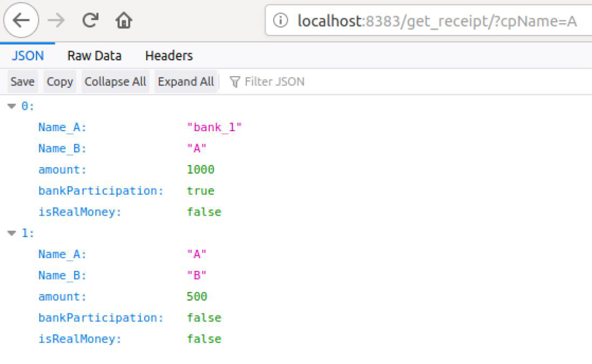Click the forward navigation arrow
Screen dimensions: 592x364
click(56, 20)
